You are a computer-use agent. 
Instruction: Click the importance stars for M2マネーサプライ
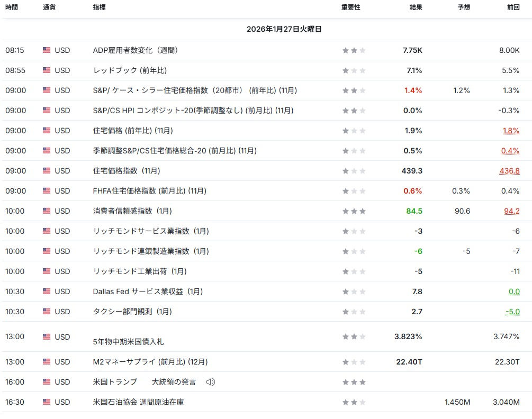click(354, 362)
